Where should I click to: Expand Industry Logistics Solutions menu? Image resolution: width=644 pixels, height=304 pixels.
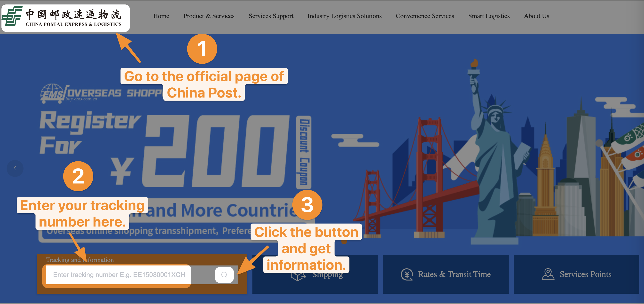(x=344, y=16)
